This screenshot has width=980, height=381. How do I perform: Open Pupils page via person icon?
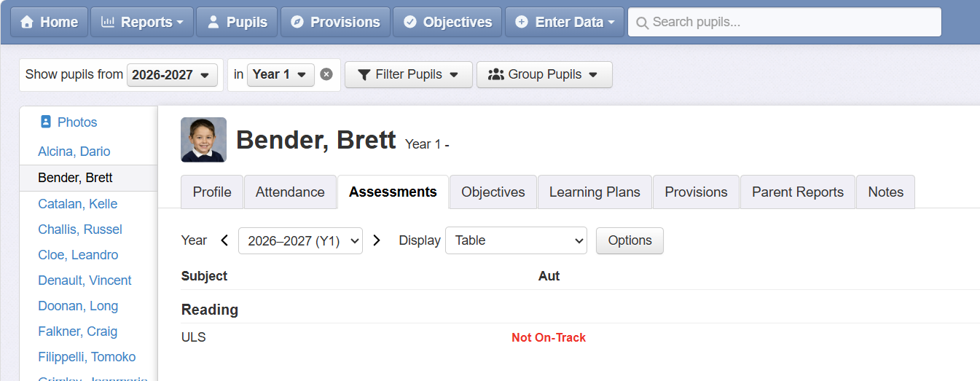tap(237, 22)
